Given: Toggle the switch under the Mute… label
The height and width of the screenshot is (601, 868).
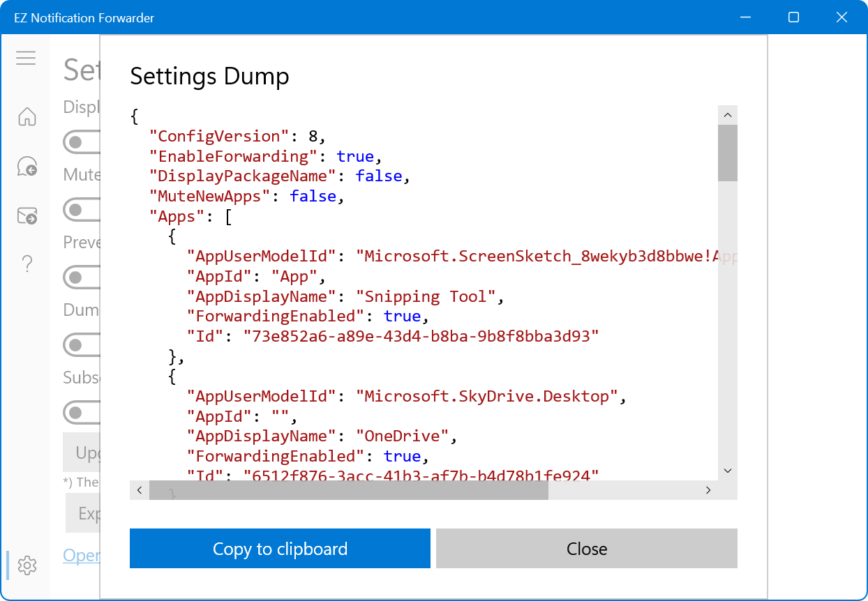Looking at the screenshot, I should [x=81, y=209].
